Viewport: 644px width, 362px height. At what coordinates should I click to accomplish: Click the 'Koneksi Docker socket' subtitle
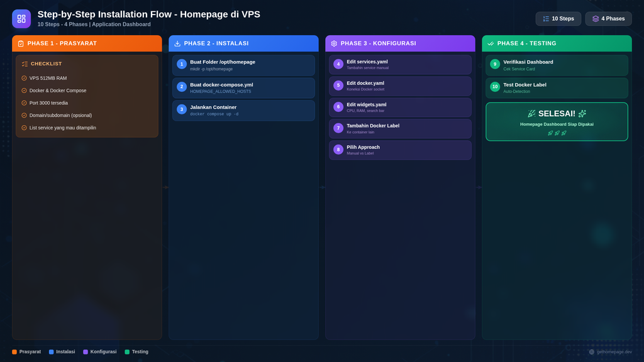[x=365, y=89]
